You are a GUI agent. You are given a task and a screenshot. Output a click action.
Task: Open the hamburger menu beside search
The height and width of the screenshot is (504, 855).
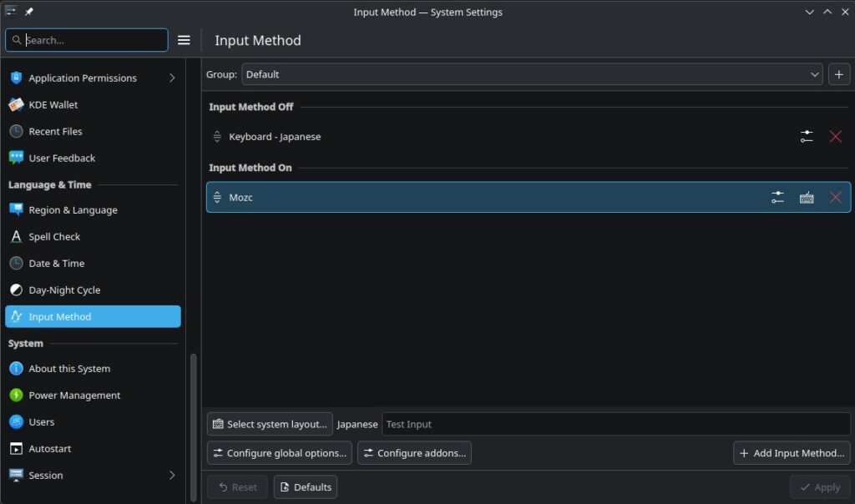click(x=185, y=40)
